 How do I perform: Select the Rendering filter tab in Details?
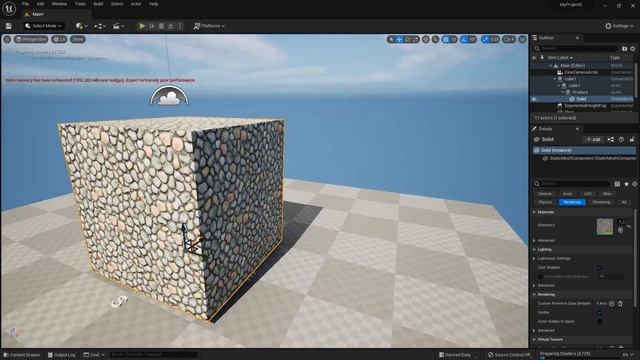(572, 202)
